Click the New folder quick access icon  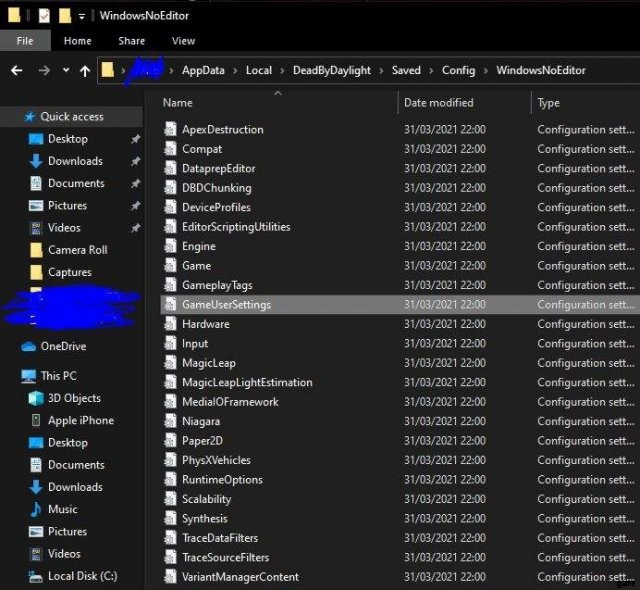click(65, 16)
